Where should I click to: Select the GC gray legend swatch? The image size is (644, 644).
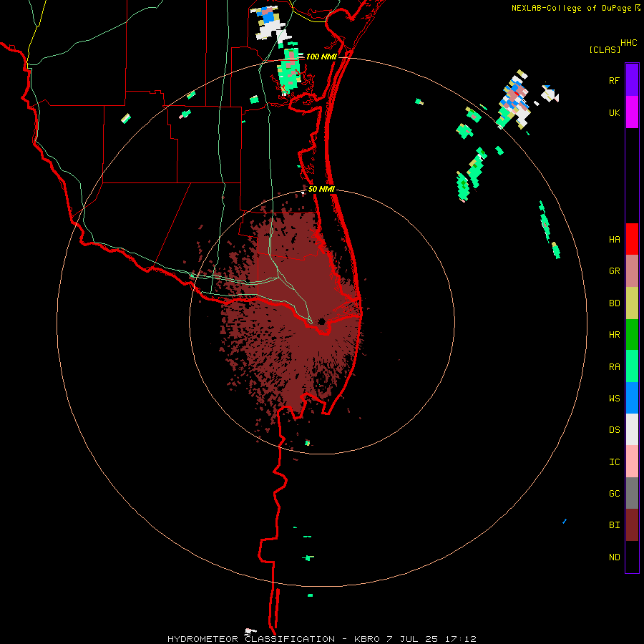tap(632, 493)
